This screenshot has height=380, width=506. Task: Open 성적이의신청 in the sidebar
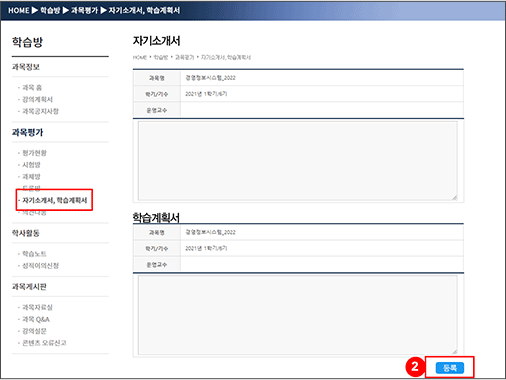[40, 265]
